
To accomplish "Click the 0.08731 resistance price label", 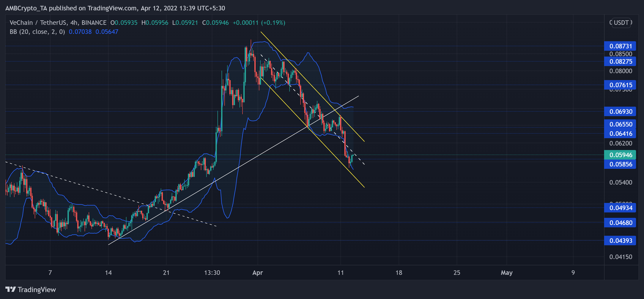I will click(620, 46).
